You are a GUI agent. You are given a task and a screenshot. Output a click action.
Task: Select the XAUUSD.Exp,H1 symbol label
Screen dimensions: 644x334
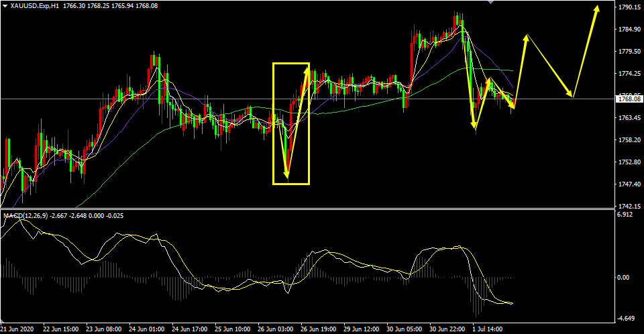coord(35,6)
